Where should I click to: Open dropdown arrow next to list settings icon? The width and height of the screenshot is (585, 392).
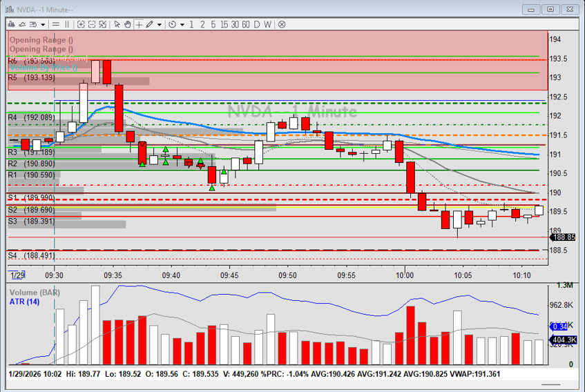pyautogui.click(x=43, y=25)
